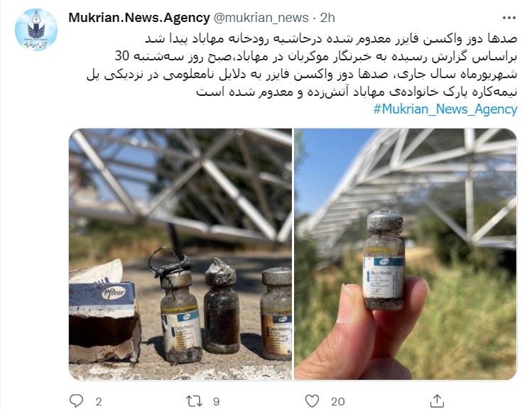Click the 2h tweet timestamp
This screenshot has width=532, height=409.
pos(327,18)
